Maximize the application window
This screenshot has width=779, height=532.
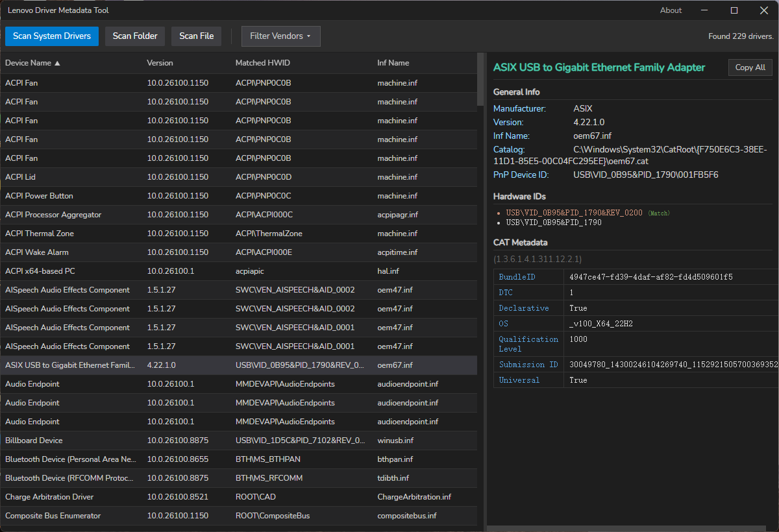[x=734, y=10]
